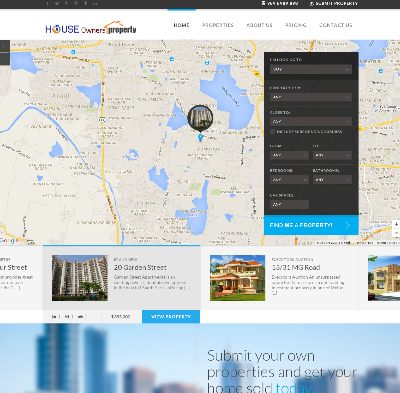400x393 pixels.
Task: Open the Car Spaces dropdown
Action: pyautogui.click(x=289, y=204)
